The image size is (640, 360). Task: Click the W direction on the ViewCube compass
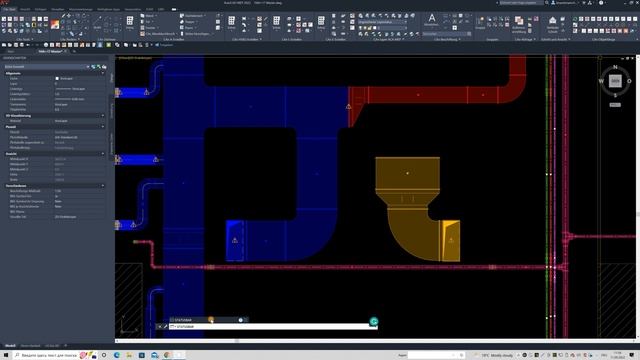click(601, 81)
